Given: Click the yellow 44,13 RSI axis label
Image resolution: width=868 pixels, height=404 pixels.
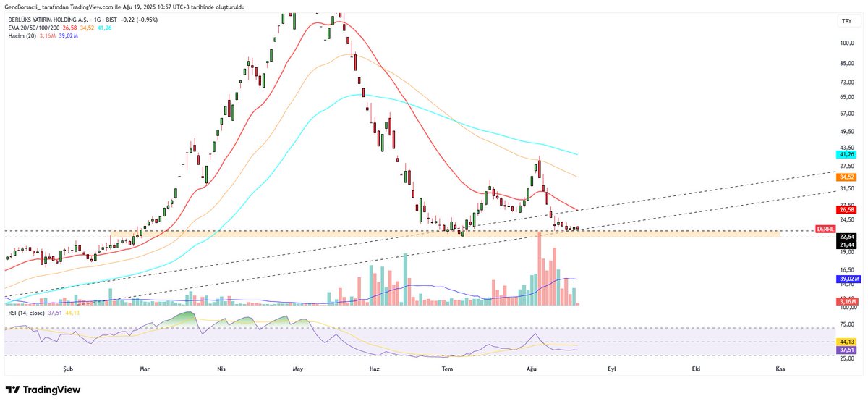Looking at the screenshot, I should [x=846, y=342].
